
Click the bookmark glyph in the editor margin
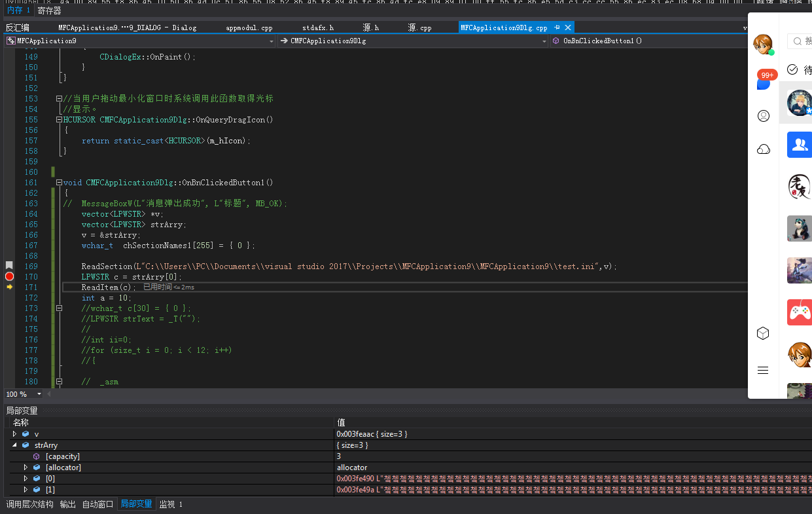tap(9, 265)
